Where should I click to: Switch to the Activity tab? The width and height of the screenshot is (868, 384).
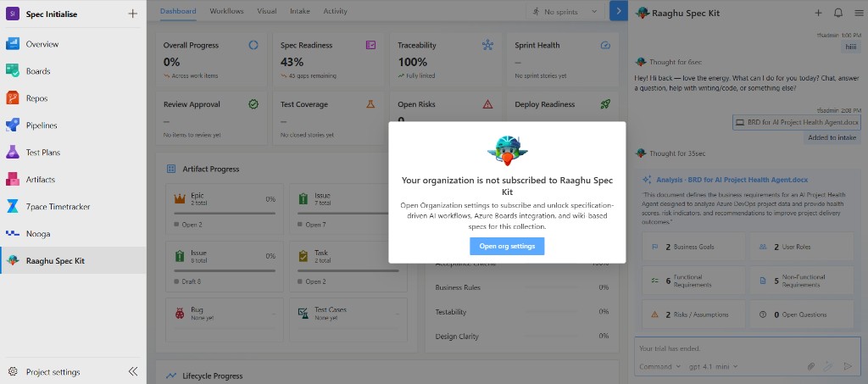point(335,11)
